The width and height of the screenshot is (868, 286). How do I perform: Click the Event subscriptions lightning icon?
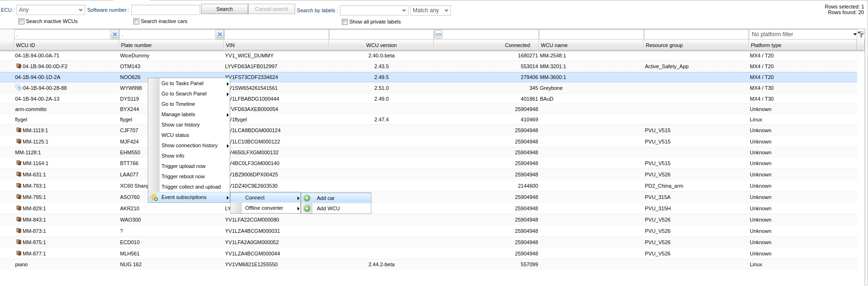(154, 198)
